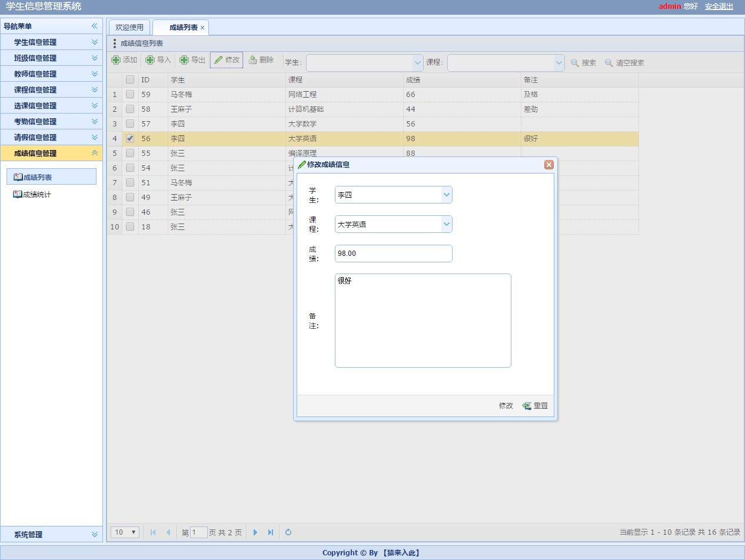745x560 pixels.
Task: Click the Reset (重置) button in dialog
Action: click(535, 406)
